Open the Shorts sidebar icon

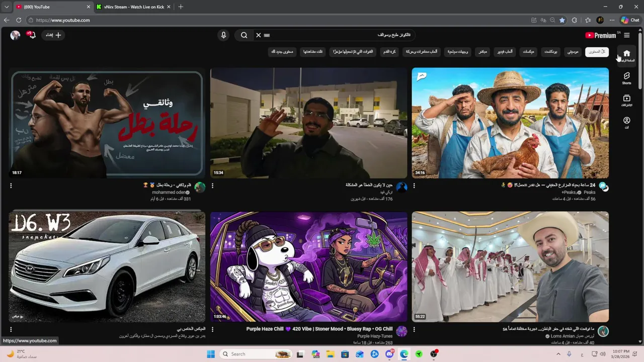(x=626, y=78)
